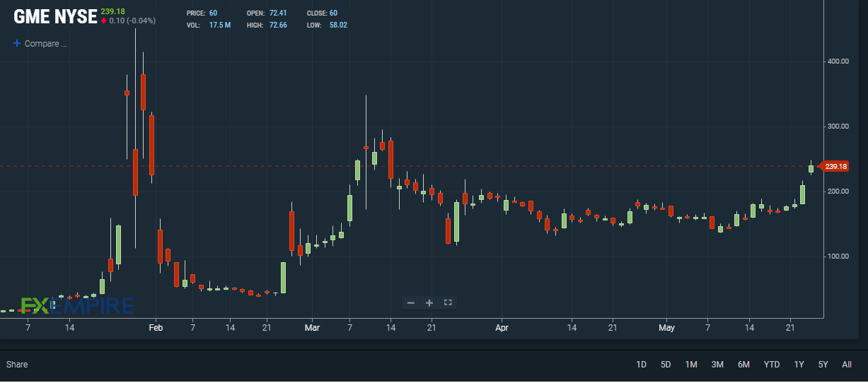Click the plus icon next to Compare
868x383 pixels.
click(x=17, y=43)
